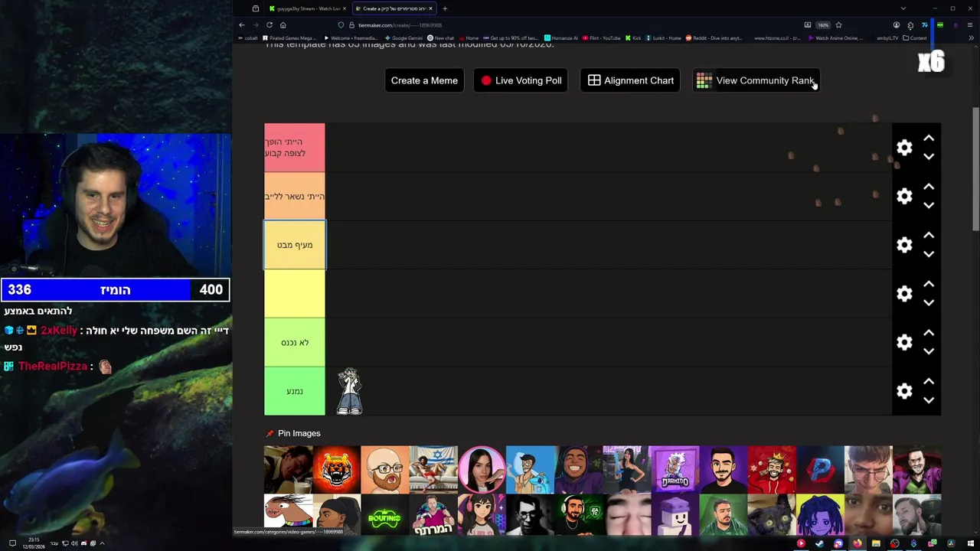Move the unlabeled yellow tier row up
The height and width of the screenshot is (551, 980).
click(x=929, y=284)
